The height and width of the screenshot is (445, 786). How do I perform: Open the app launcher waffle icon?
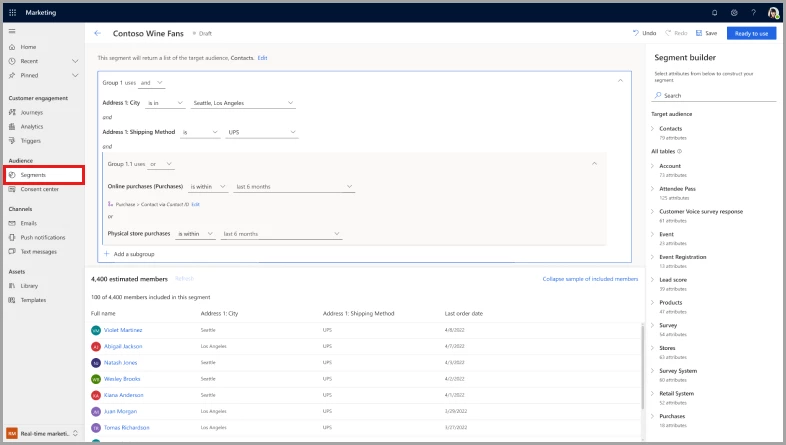click(x=13, y=13)
